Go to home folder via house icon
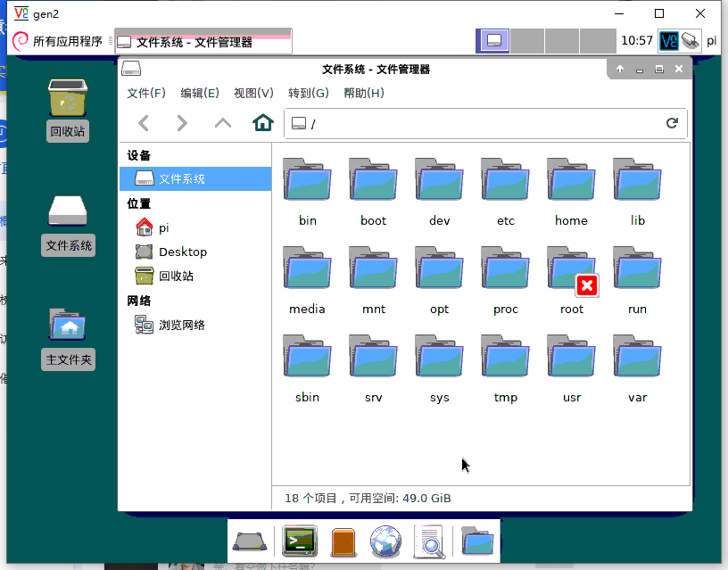 [x=263, y=122]
